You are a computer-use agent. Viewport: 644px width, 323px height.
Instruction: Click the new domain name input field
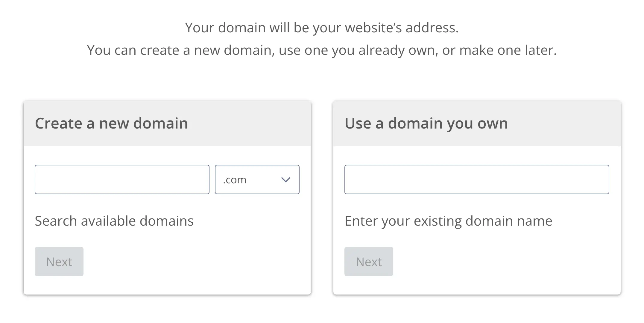coord(122,179)
